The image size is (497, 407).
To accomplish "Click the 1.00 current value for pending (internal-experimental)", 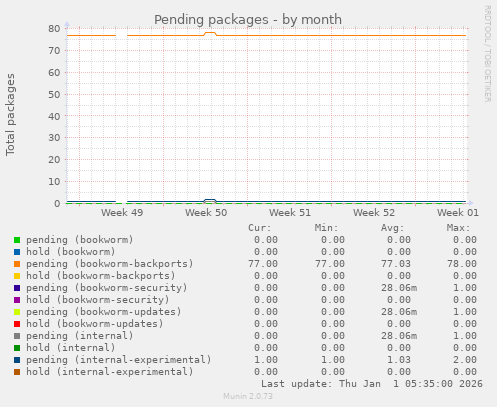I will [x=266, y=360].
